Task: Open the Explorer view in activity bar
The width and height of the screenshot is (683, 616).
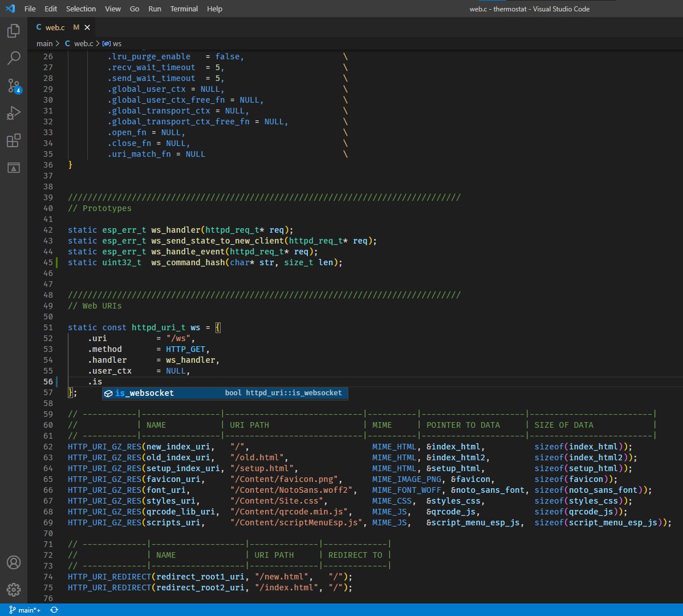Action: point(14,31)
